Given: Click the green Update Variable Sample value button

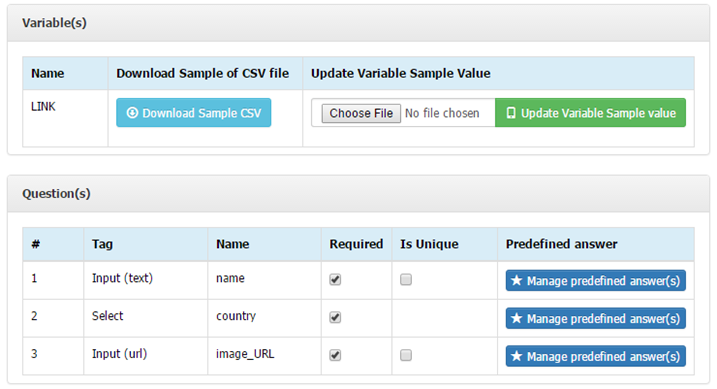Looking at the screenshot, I should point(590,112).
